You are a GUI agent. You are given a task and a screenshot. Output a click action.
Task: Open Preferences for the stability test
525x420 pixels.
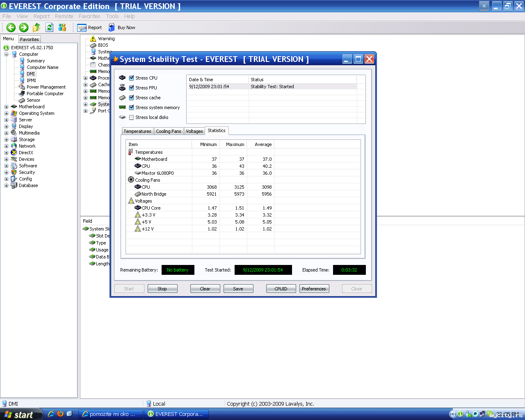point(314,289)
